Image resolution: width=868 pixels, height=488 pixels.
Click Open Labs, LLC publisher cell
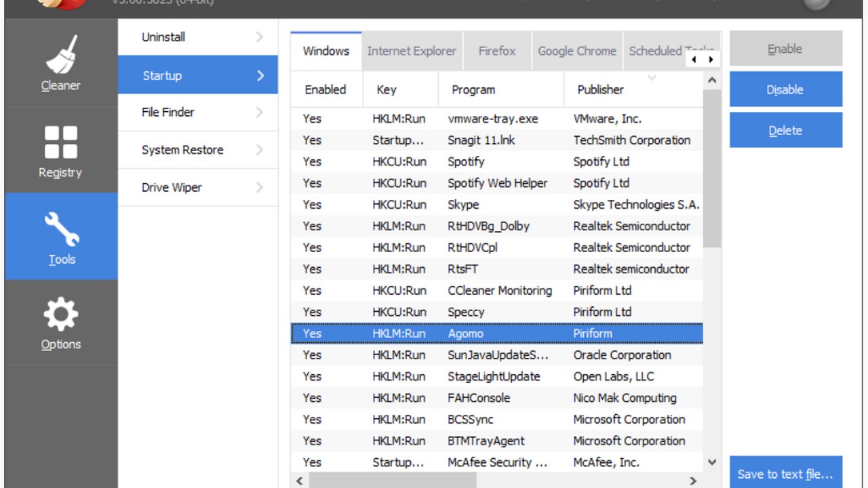pyautogui.click(x=614, y=377)
